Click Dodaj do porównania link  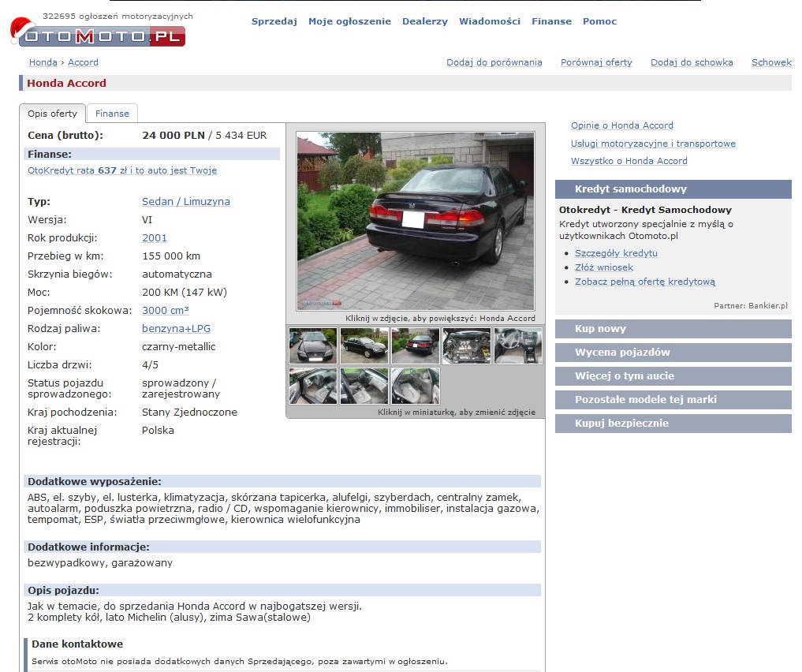tap(494, 62)
